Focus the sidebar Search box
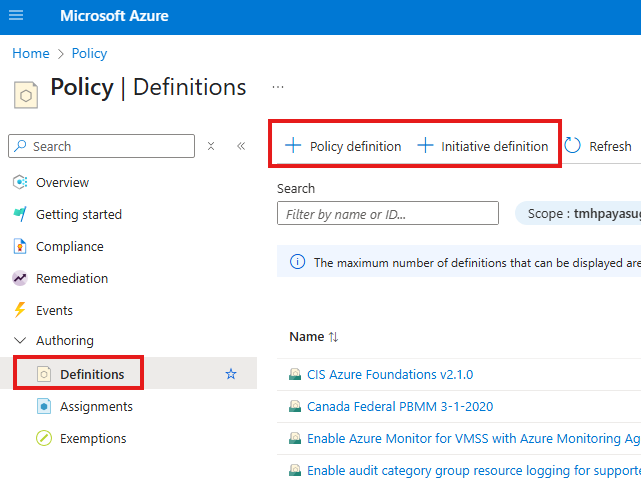 click(x=101, y=146)
